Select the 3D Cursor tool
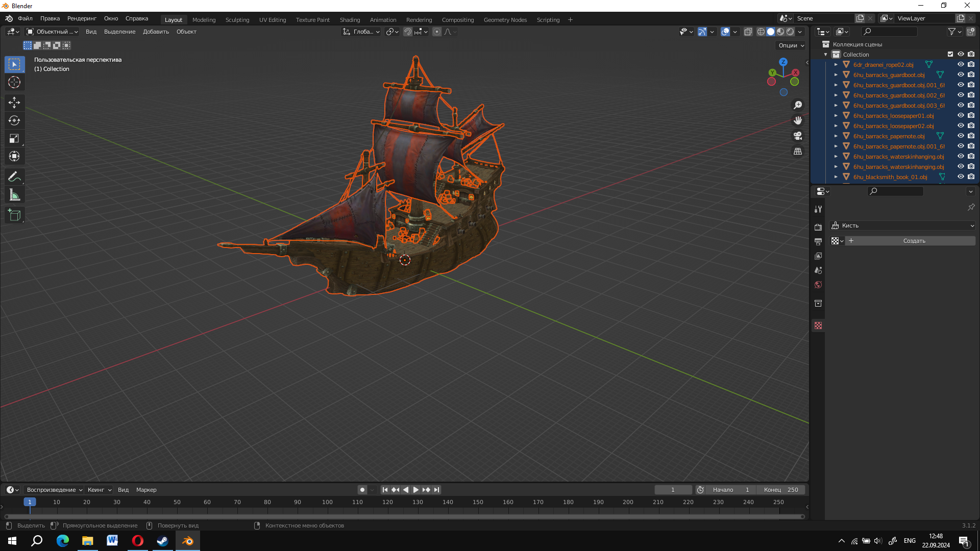 14,82
